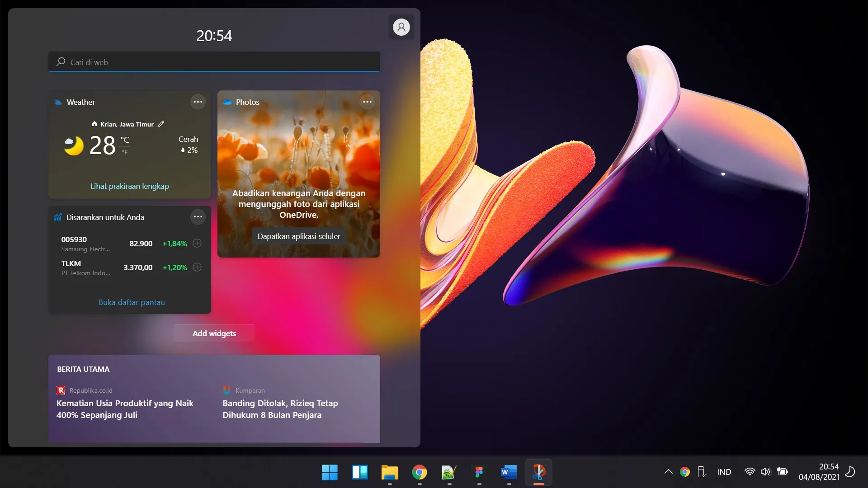Add Samsung Electronics stock to watchlist
The height and width of the screenshot is (488, 868).
click(197, 243)
